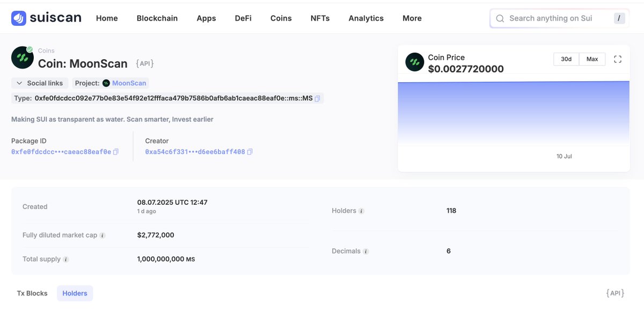
Task: Click the coin description text
Action: 112,119
